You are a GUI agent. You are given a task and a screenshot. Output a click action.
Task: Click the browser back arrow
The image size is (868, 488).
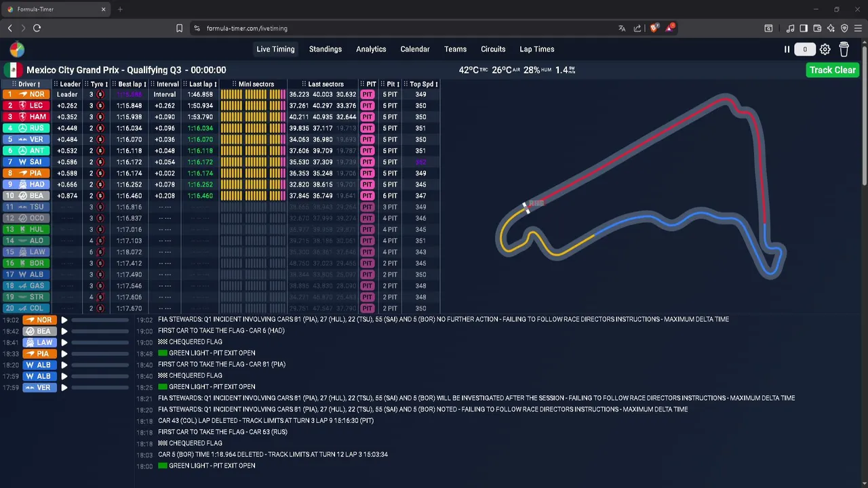click(x=9, y=28)
